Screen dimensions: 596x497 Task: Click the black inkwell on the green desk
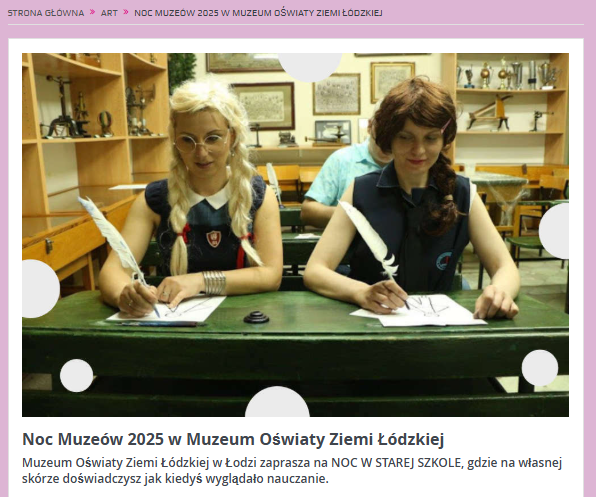pyautogui.click(x=256, y=317)
